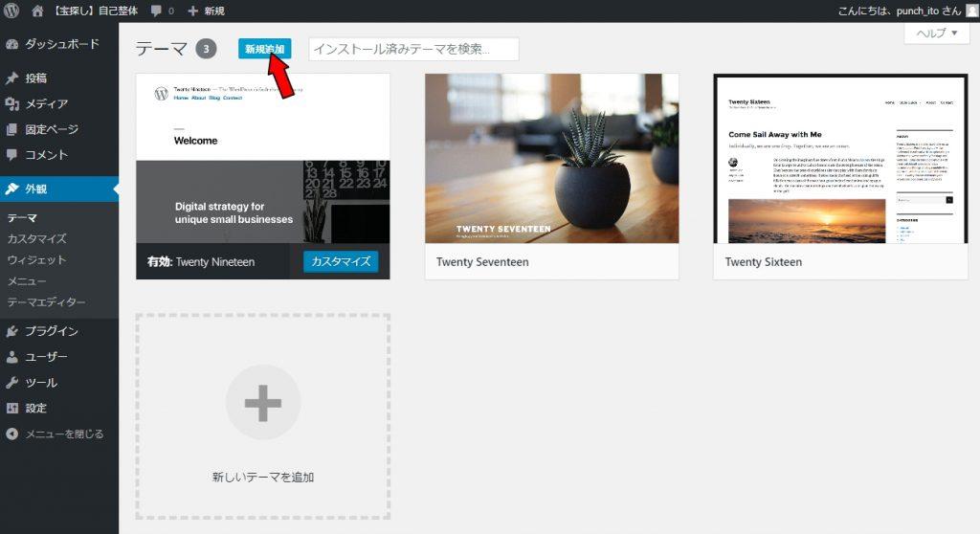Click the theme count badge 3
This screenshot has height=534, width=980.
(207, 49)
